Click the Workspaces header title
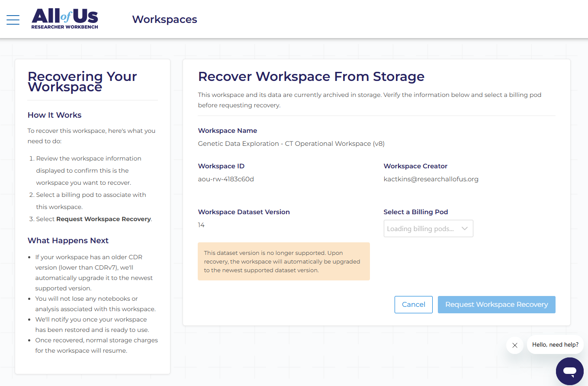 pyautogui.click(x=164, y=19)
